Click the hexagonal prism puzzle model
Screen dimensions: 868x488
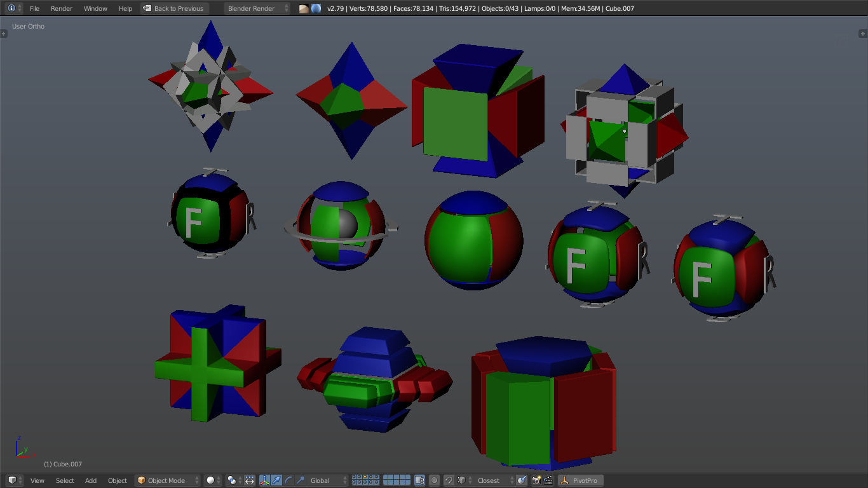[x=544, y=402]
